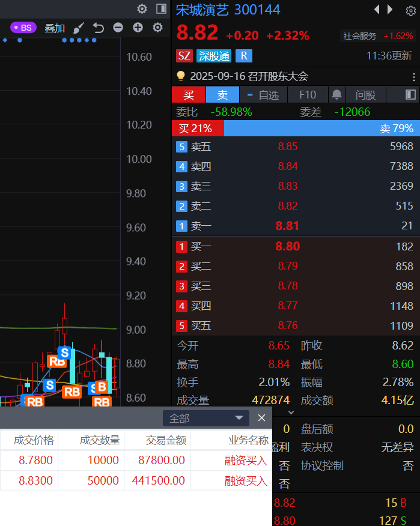Click the 今开 value 8.65
420x526 pixels.
pyautogui.click(x=279, y=345)
